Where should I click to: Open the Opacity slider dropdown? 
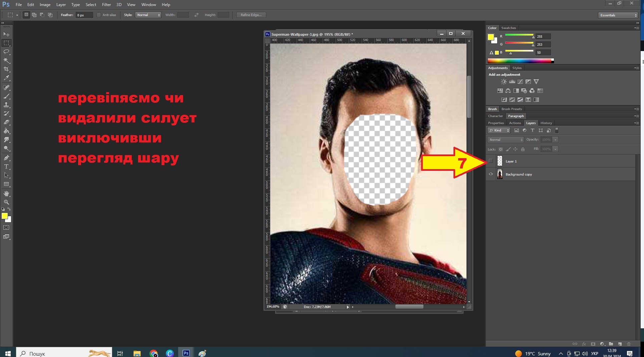556,140
